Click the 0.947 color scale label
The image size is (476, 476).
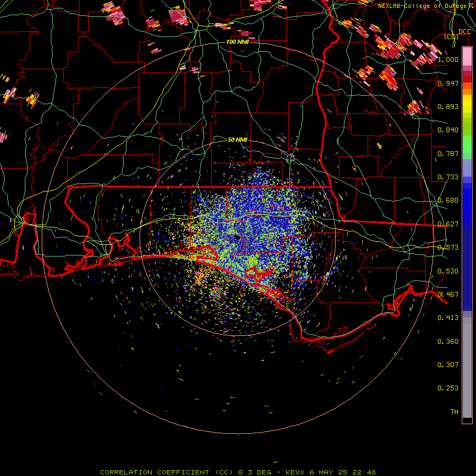pyautogui.click(x=448, y=83)
